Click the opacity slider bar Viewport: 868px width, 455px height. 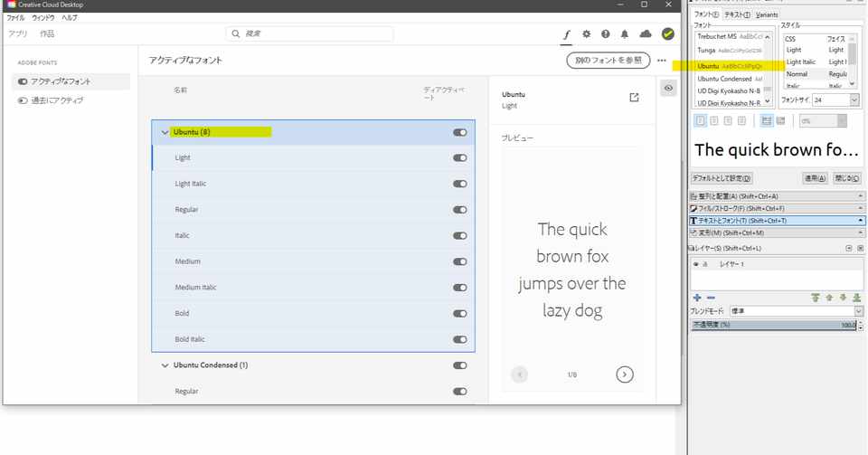tap(775, 325)
